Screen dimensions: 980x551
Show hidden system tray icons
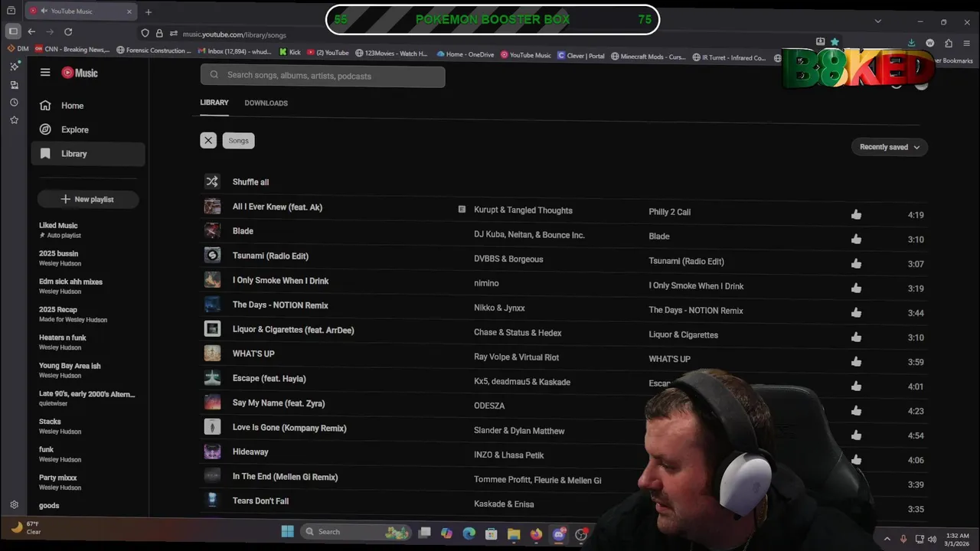(887, 539)
